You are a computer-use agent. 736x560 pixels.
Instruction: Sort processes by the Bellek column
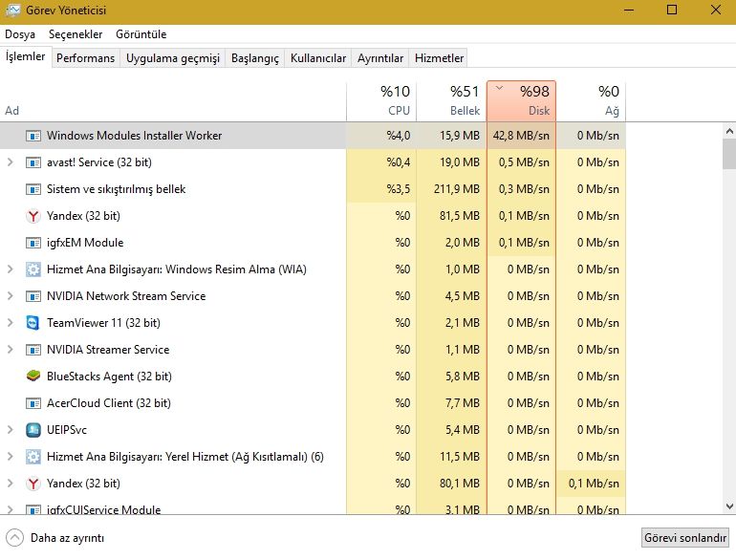coord(451,100)
